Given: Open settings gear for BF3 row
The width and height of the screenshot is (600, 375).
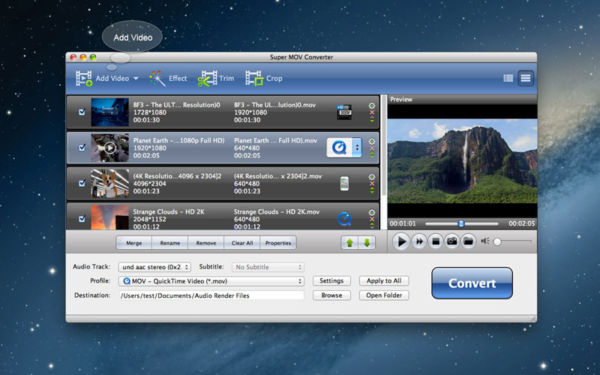Looking at the screenshot, I should pyautogui.click(x=372, y=106).
